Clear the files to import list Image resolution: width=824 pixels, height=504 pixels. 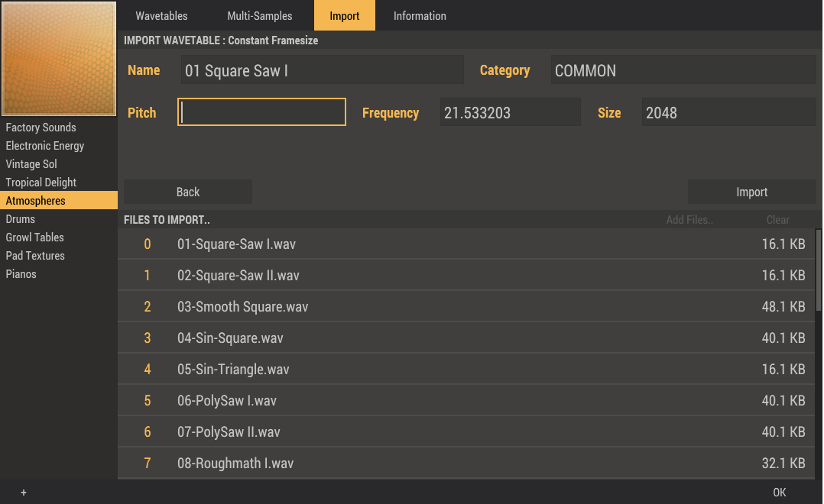[x=777, y=220]
